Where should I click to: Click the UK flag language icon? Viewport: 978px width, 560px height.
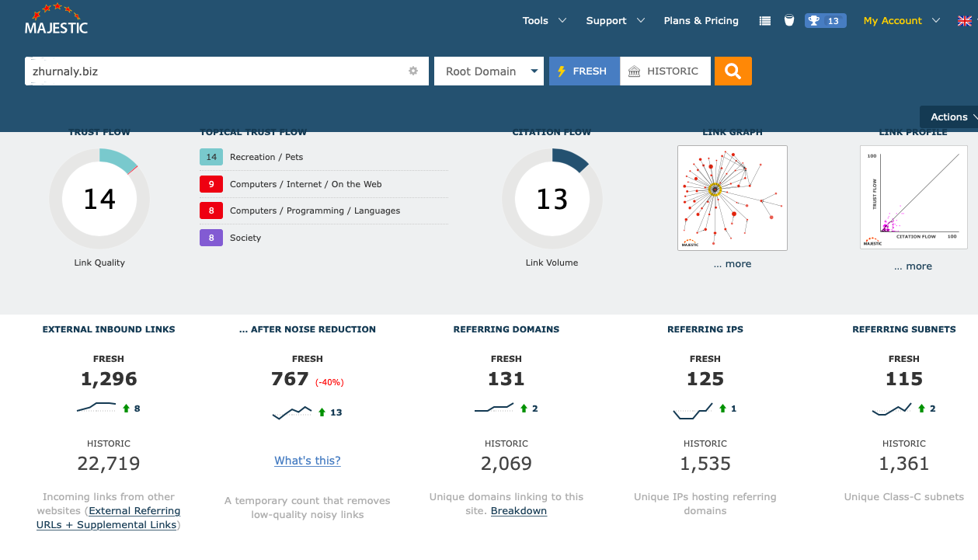click(x=964, y=21)
